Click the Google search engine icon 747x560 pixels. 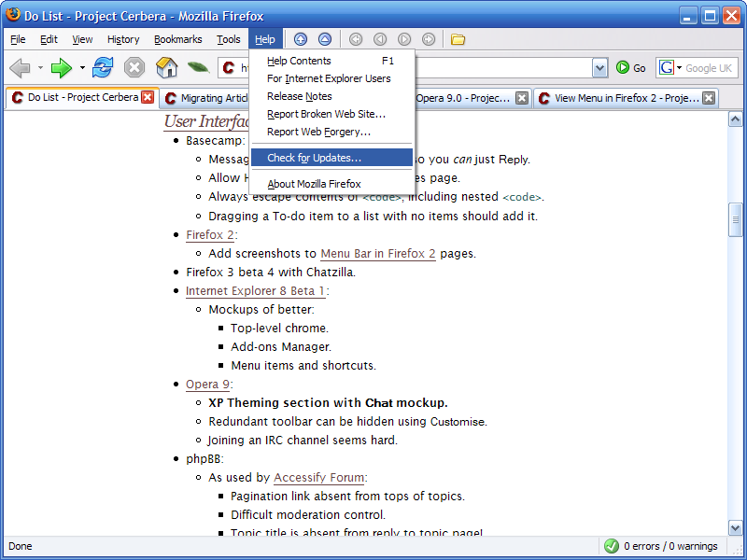(x=666, y=67)
